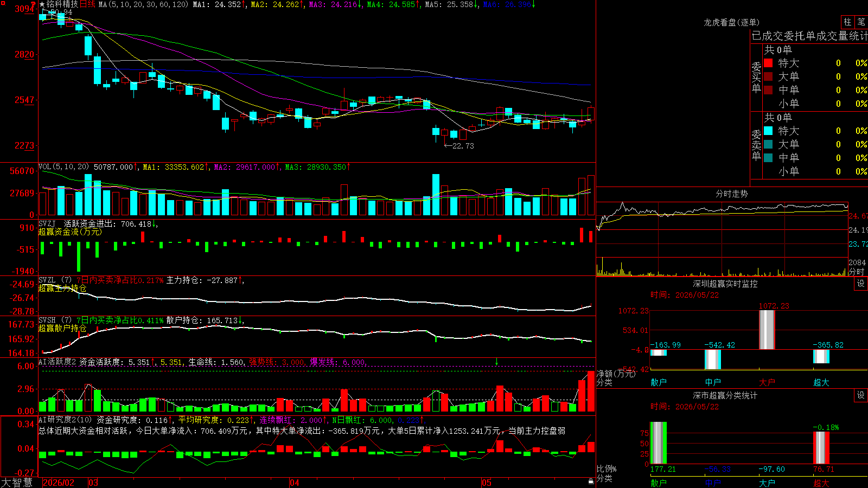This screenshot has width=868, height=488.
Task: Click the 超赢散户持仓 label
Action: [x=62, y=329]
